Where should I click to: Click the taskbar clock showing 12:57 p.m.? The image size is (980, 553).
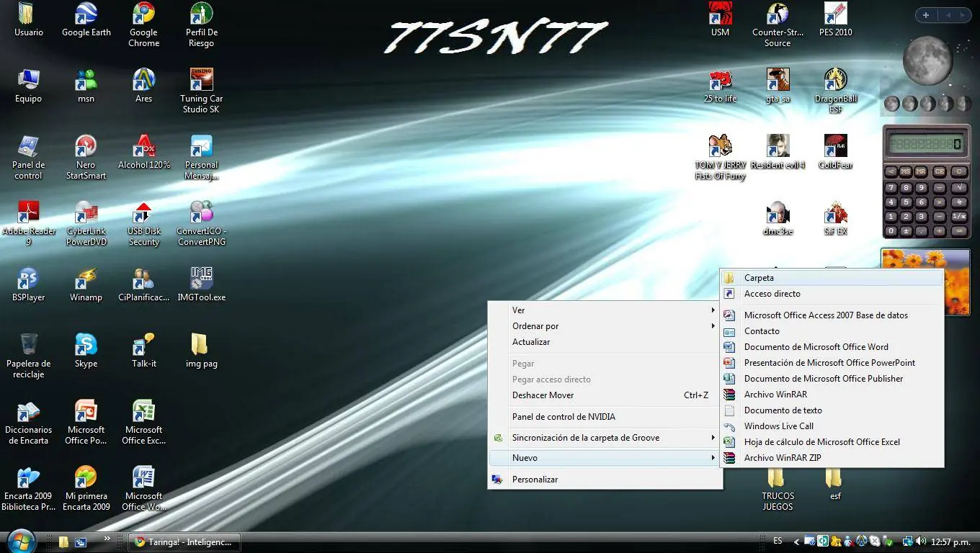tap(952, 541)
